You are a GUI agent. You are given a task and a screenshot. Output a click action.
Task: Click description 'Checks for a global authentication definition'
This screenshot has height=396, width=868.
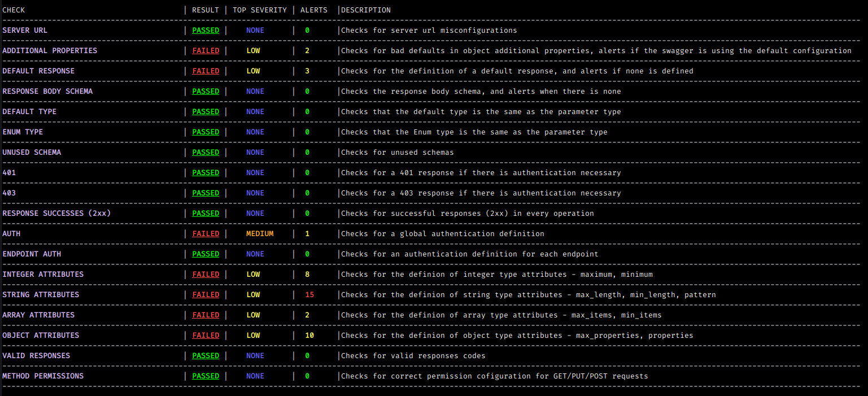tap(443, 234)
